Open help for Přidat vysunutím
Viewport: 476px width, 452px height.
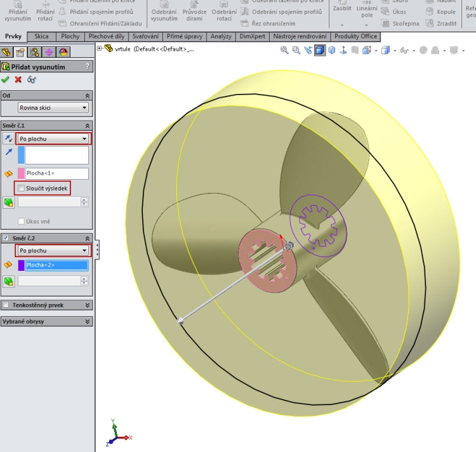coord(88,66)
